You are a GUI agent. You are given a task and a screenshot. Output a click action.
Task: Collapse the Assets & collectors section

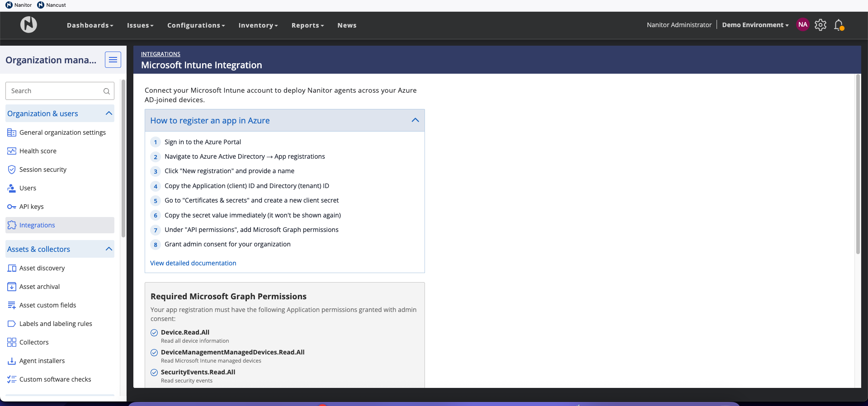[108, 249]
